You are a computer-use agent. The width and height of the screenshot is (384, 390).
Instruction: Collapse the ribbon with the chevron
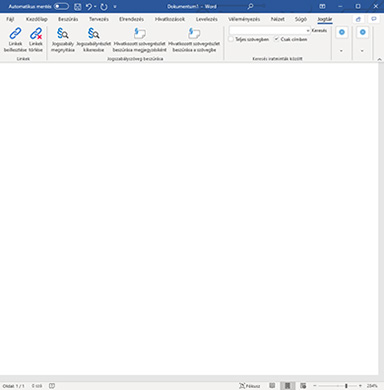[379, 59]
